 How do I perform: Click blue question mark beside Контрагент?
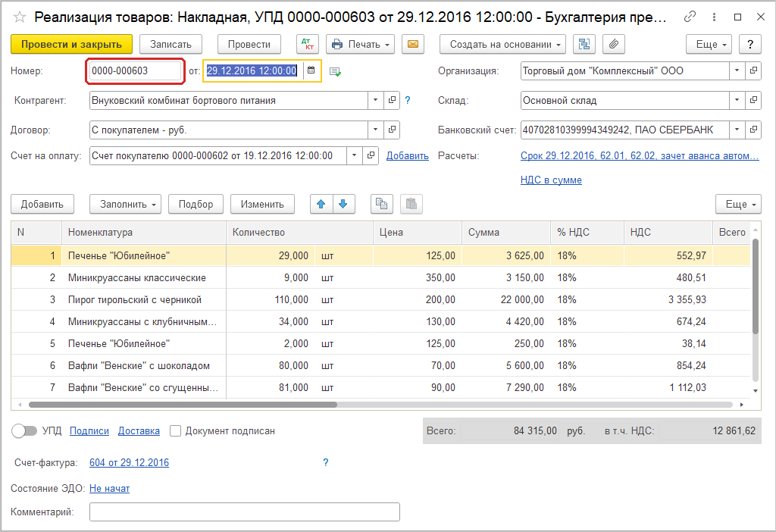tap(408, 101)
